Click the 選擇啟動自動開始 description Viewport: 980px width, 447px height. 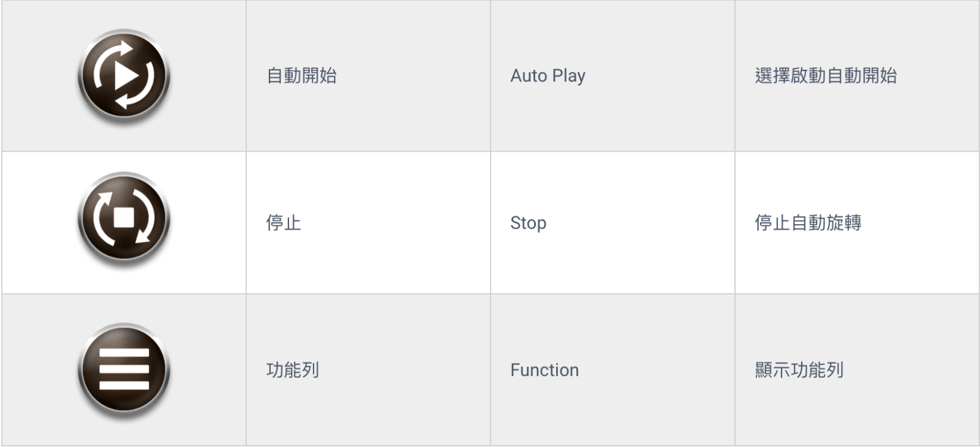(x=826, y=76)
